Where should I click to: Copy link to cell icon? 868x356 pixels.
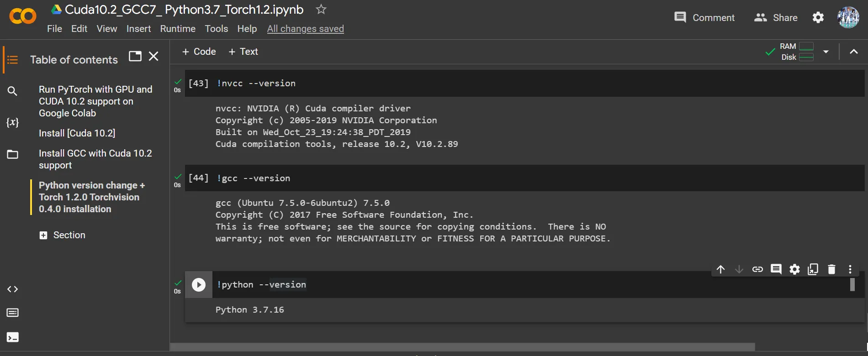[x=757, y=269]
